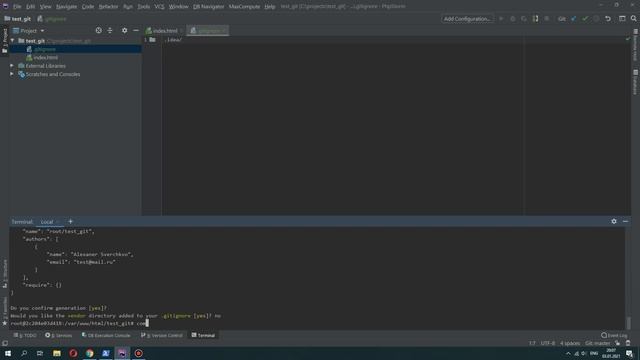Open the UTF-8 encoding selector
Screen dimensions: 640x360
pos(548,343)
